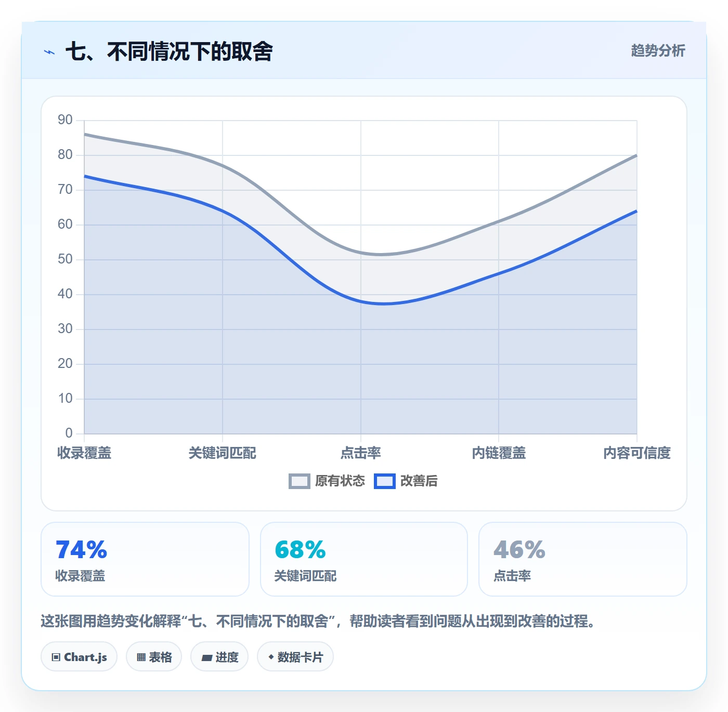
Task: Click the 90 y-axis tick label
Action: (x=65, y=120)
